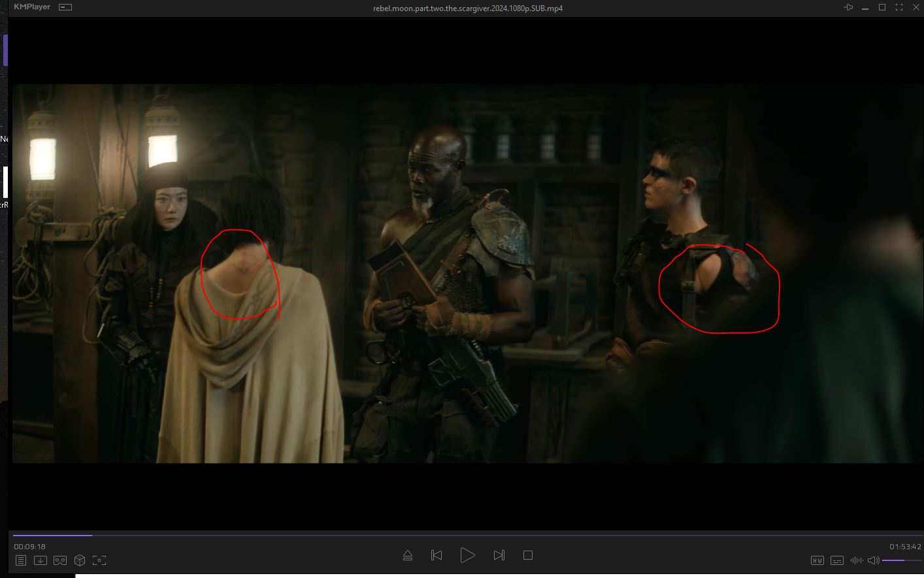Open the KMPlayer main menu
Image resolution: width=924 pixels, height=578 pixels.
point(32,7)
